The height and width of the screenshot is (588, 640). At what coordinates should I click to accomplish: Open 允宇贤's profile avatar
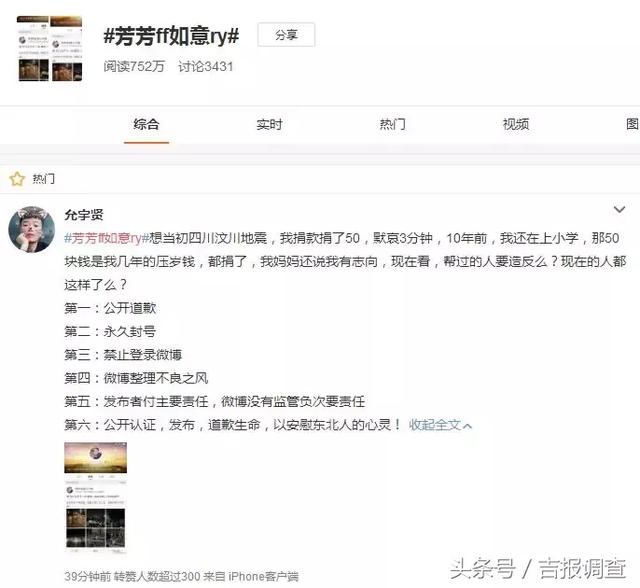32,229
